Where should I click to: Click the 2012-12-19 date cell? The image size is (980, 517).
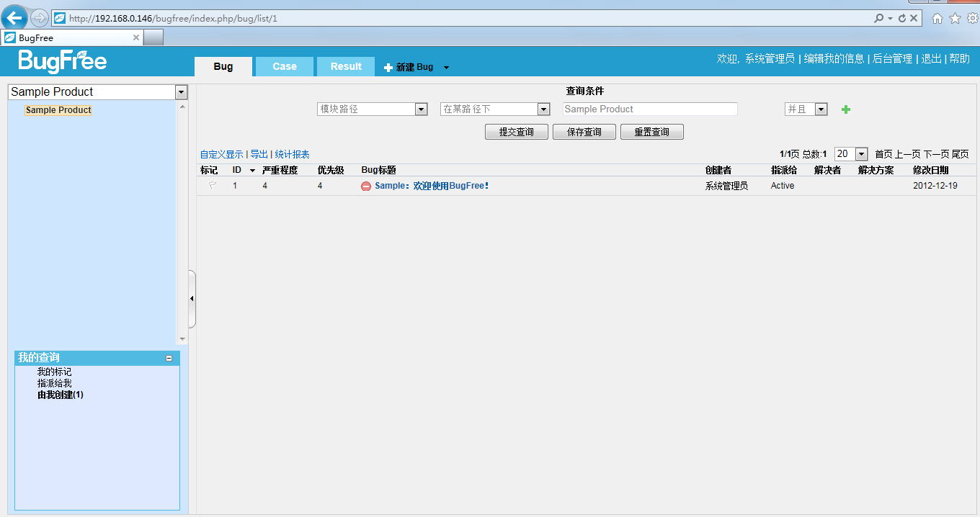(x=935, y=186)
